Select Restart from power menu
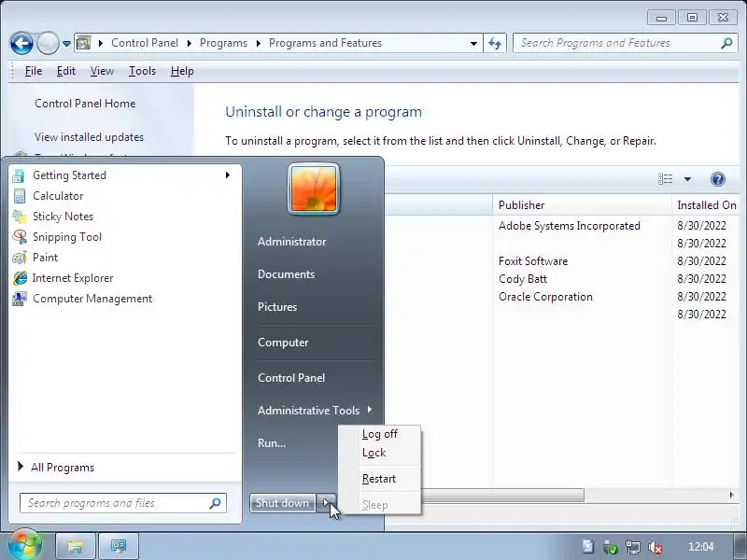The height and width of the screenshot is (560, 747). tap(380, 479)
